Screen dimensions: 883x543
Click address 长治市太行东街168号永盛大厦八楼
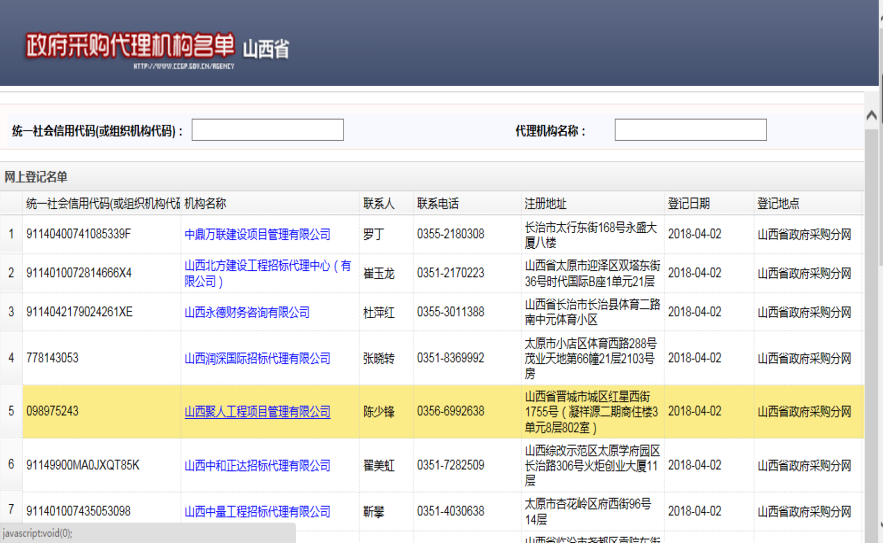click(x=591, y=235)
